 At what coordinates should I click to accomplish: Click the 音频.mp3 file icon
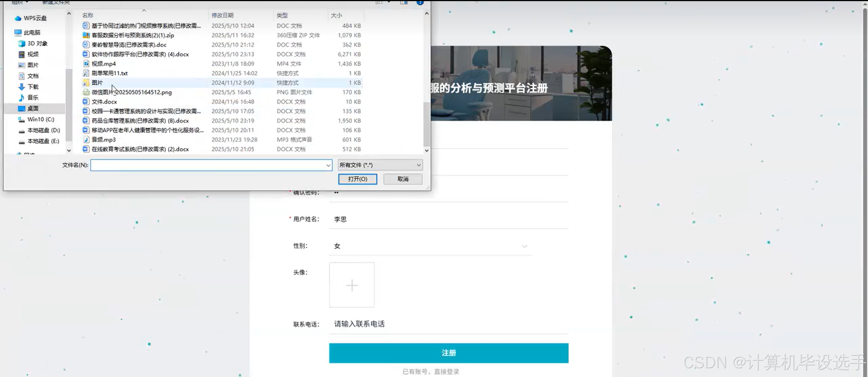click(x=86, y=139)
